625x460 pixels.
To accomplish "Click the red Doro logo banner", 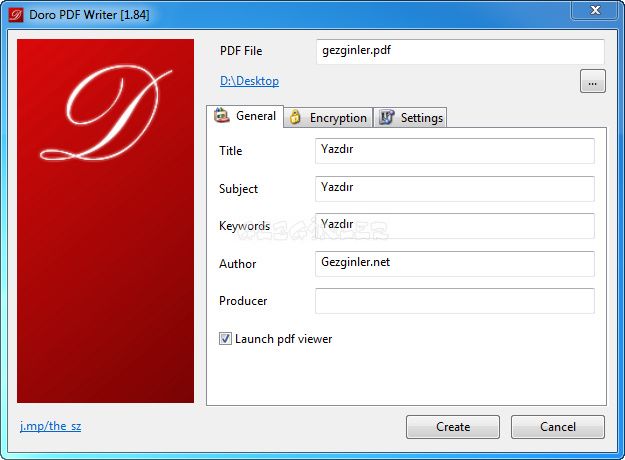I will [x=106, y=221].
